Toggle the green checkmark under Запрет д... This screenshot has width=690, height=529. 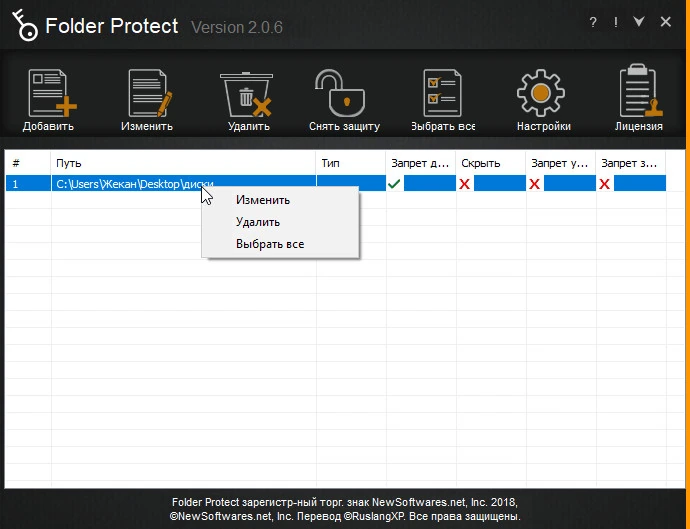[x=394, y=184]
